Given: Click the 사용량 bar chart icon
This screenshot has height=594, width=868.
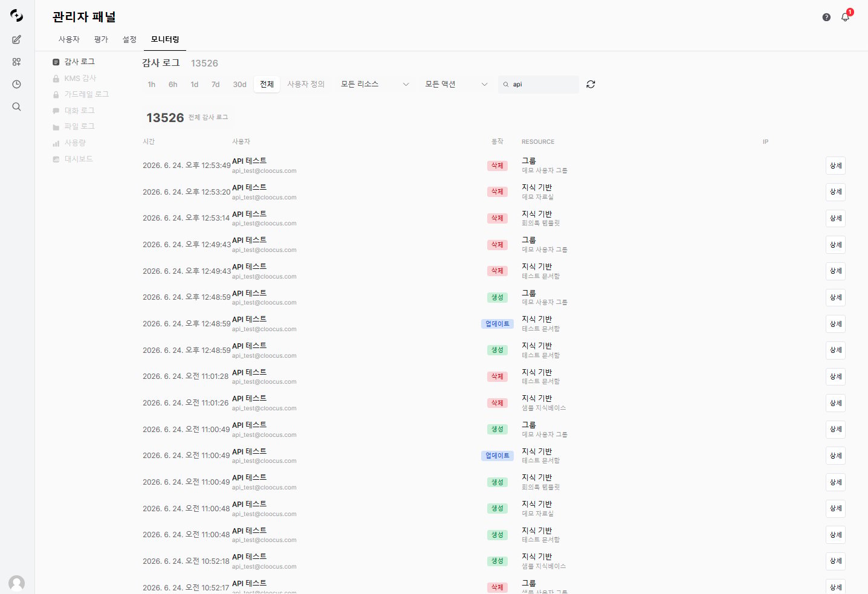Looking at the screenshot, I should pyautogui.click(x=56, y=143).
